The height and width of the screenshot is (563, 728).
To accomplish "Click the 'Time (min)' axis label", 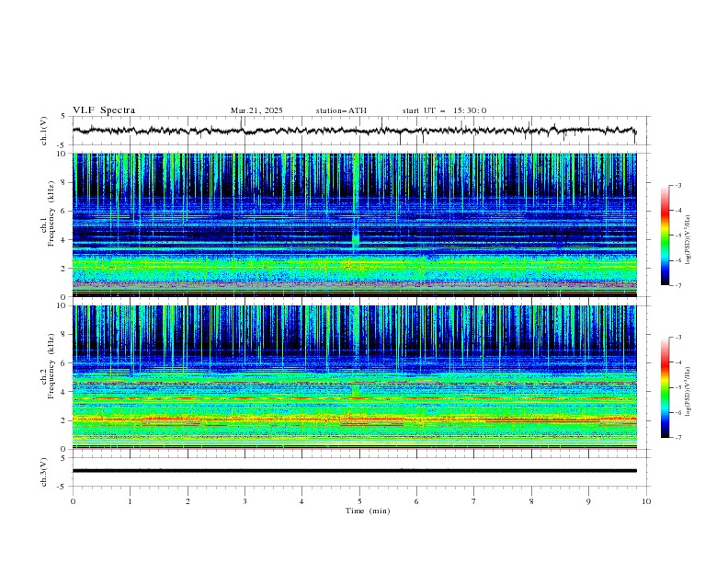I will 368,511.
